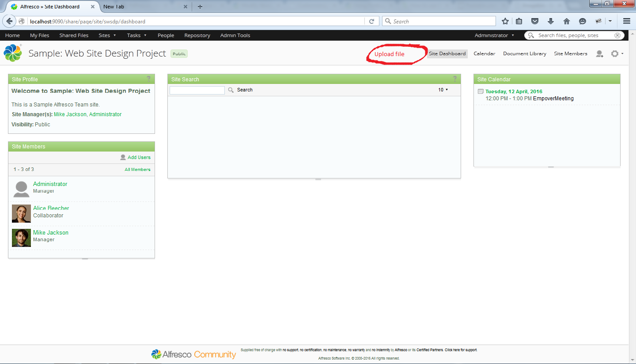The image size is (636, 364).
Task: Close the Alfresco Site Dashboard tab
Action: (92, 7)
